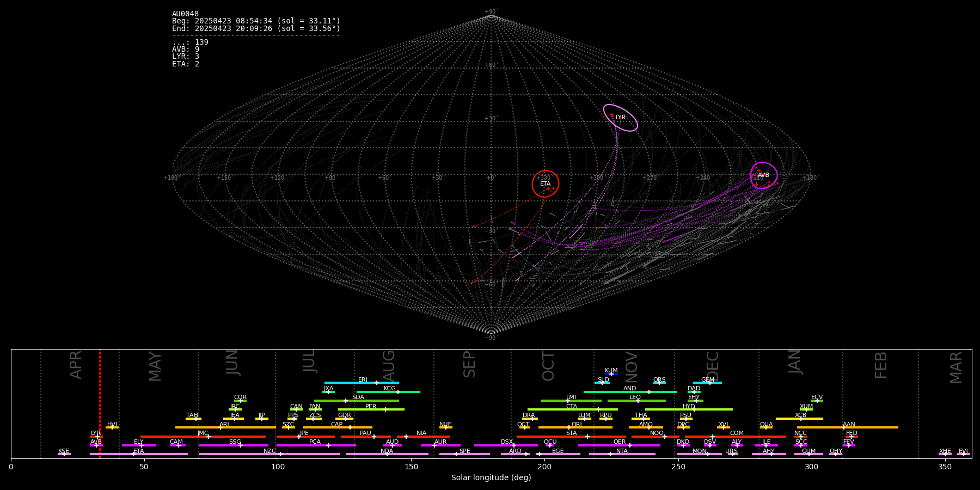Image resolution: width=980 pixels, height=490 pixels.
Task: Click the 350 tick on solar longitude axis
Action: [945, 467]
